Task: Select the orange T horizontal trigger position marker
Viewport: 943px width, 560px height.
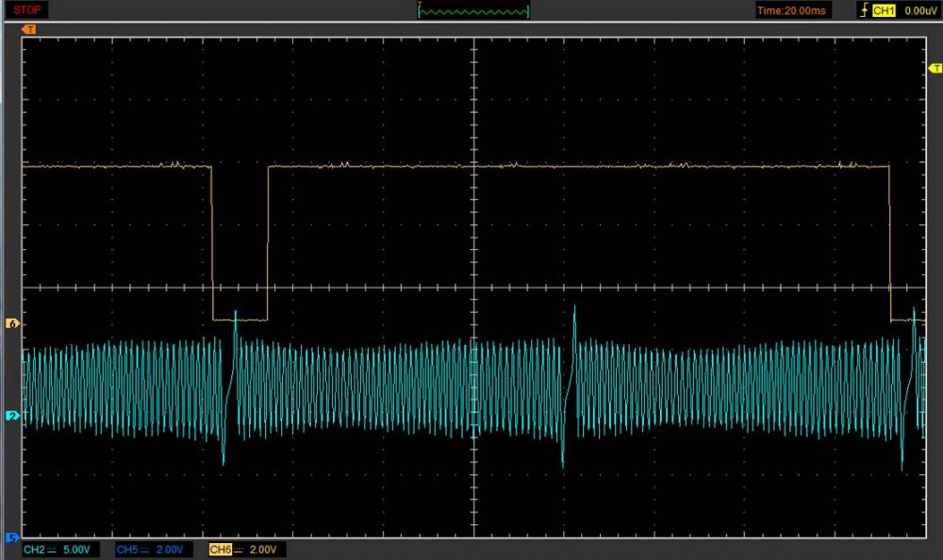Action: pyautogui.click(x=28, y=29)
